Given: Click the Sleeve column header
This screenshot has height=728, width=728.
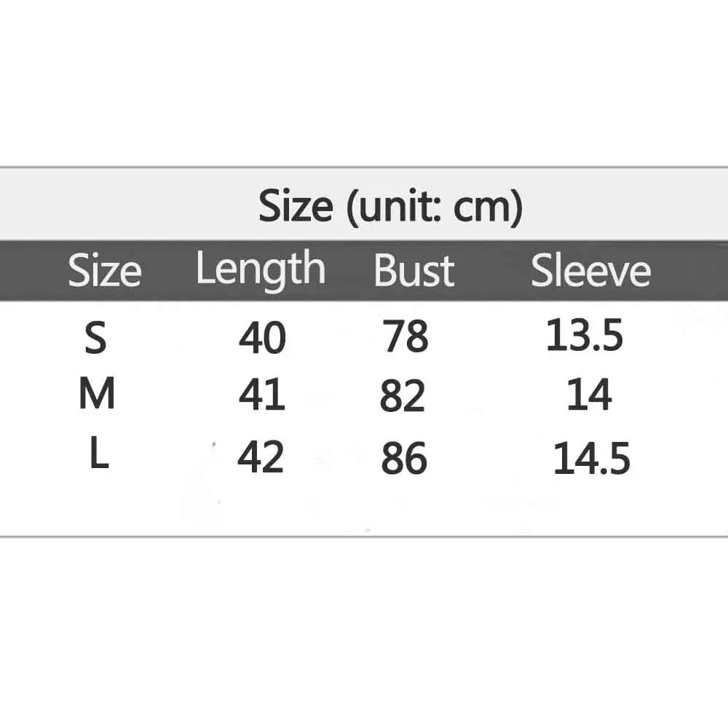Looking at the screenshot, I should click(590, 271).
